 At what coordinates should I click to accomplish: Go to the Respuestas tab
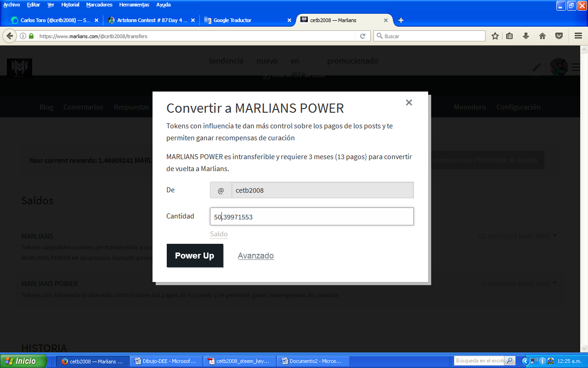tap(131, 107)
